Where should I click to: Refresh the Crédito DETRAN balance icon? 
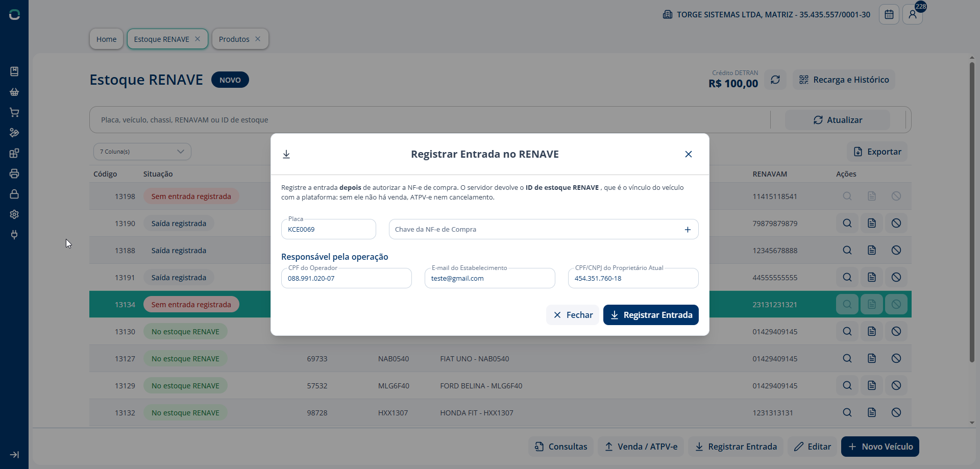(x=775, y=80)
